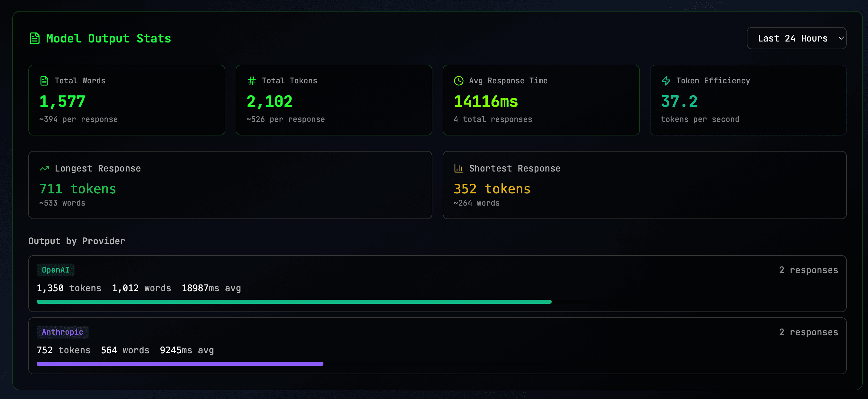Click the 14116ms average response time value
The height and width of the screenshot is (399, 868).
click(x=486, y=102)
